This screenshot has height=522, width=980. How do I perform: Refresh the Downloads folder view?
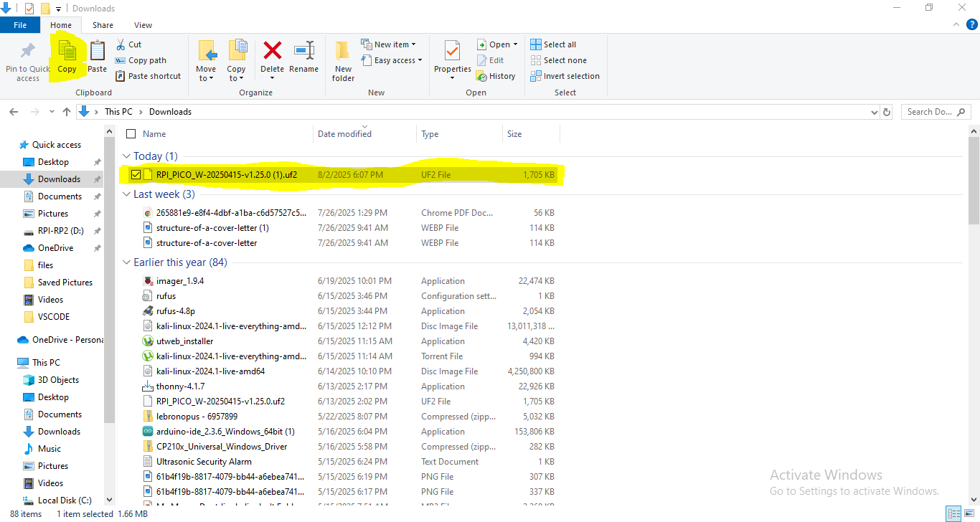coord(887,112)
